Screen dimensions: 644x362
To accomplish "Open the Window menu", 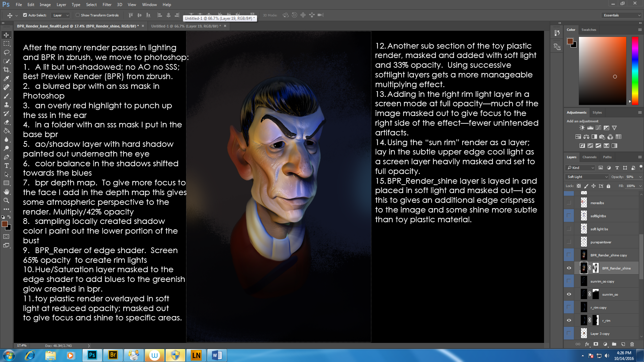I will pos(149,5).
